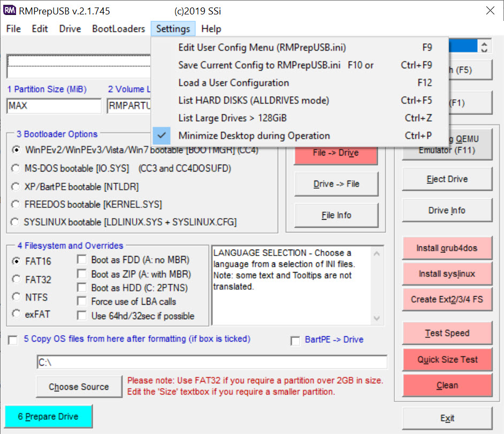
Task: Run Test Speed
Action: 447,333
